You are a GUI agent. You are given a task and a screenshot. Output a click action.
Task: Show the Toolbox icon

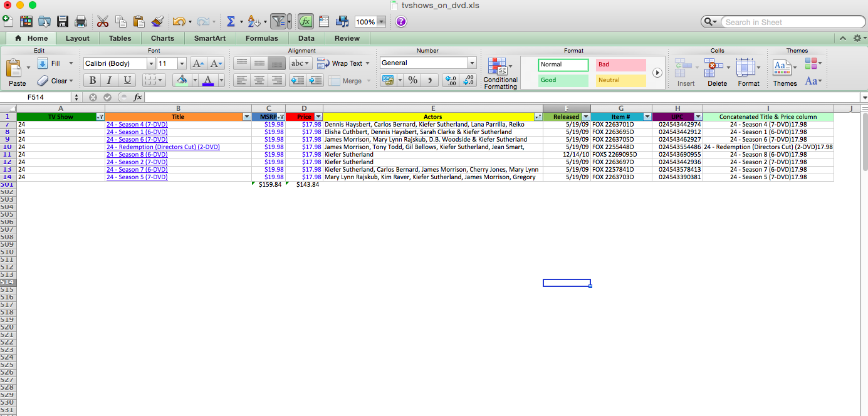(324, 21)
